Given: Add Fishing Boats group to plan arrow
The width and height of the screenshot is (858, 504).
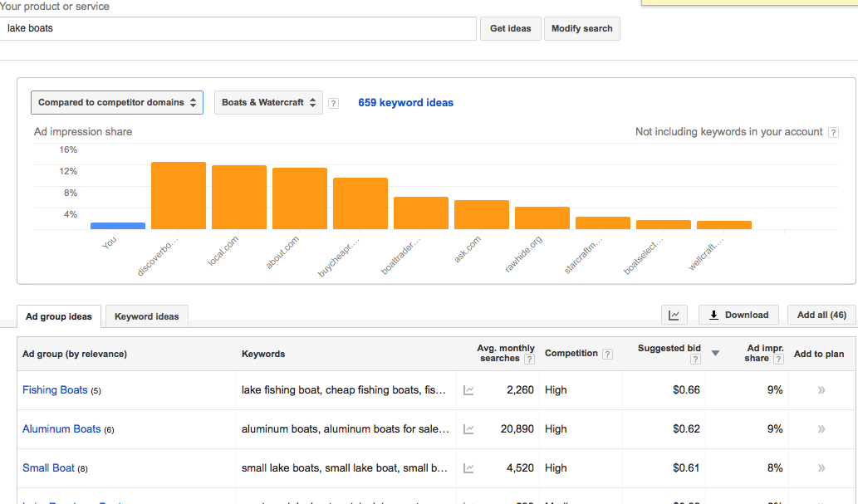Looking at the screenshot, I should [821, 390].
